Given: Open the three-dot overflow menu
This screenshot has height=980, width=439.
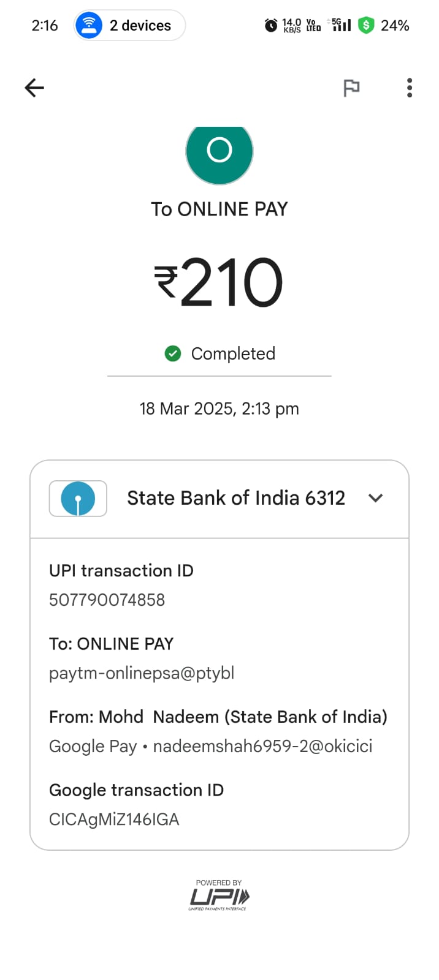Looking at the screenshot, I should tap(410, 88).
